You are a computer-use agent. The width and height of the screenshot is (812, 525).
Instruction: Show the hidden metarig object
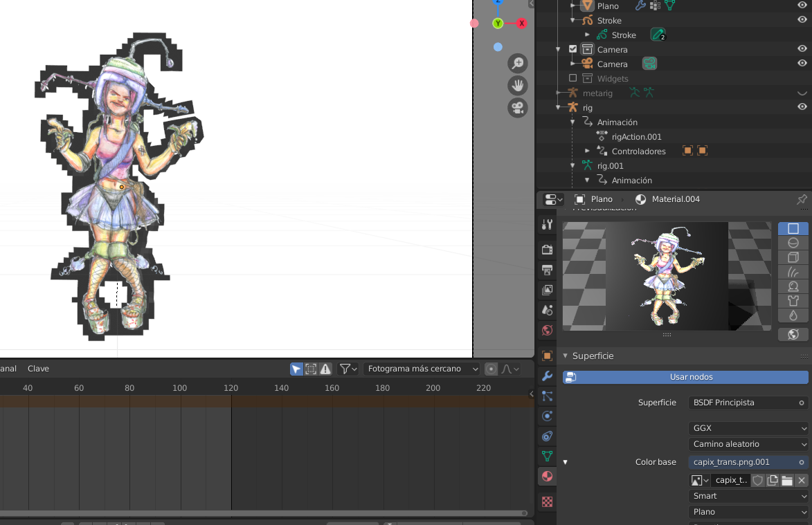point(802,93)
